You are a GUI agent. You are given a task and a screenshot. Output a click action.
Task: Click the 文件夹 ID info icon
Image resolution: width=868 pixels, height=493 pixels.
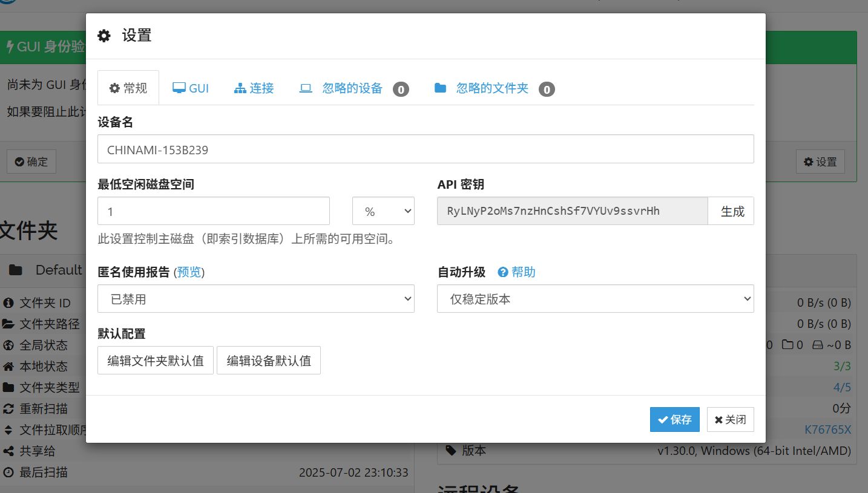8,302
